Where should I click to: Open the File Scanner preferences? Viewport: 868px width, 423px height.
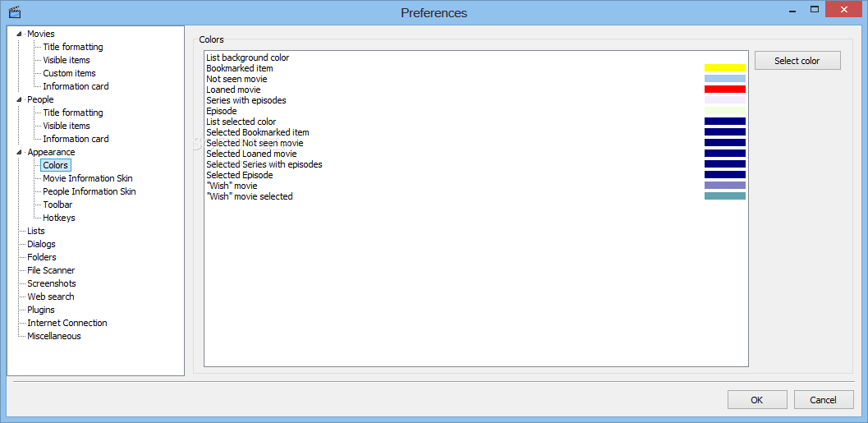51,271
